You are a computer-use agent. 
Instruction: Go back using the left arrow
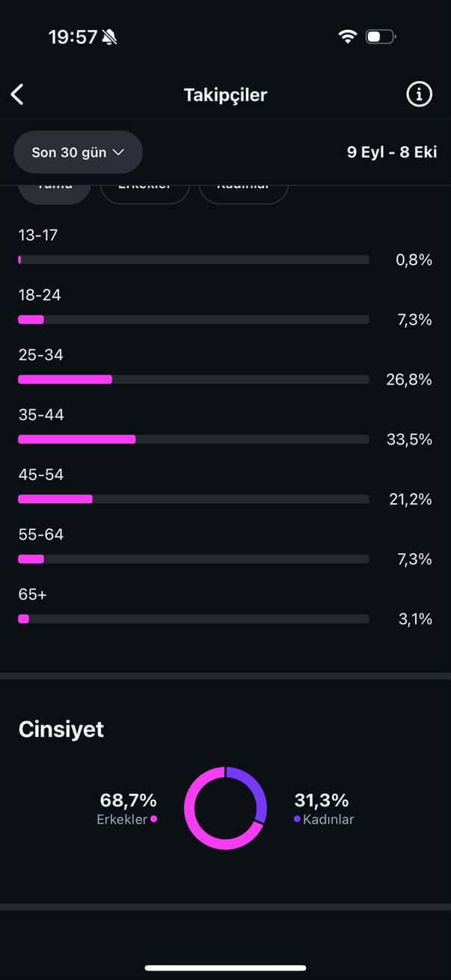[x=18, y=94]
